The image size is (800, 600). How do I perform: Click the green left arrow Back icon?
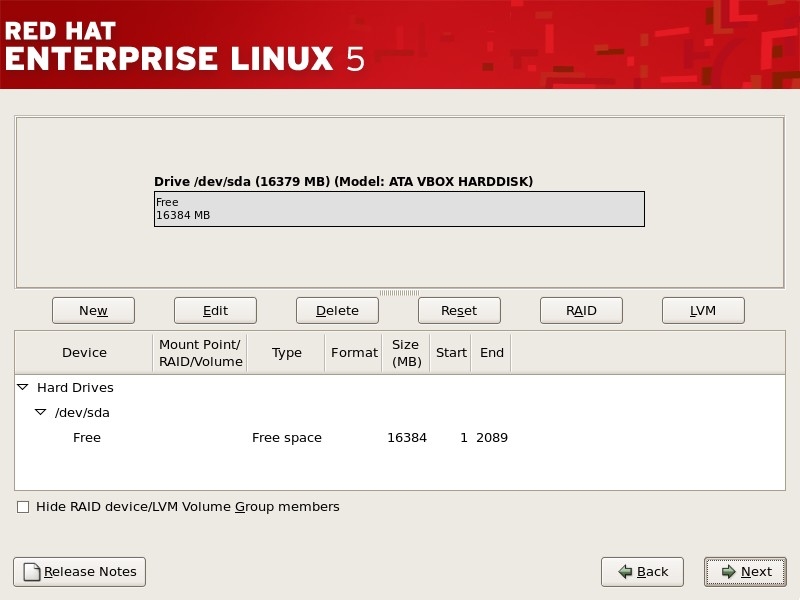click(625, 571)
